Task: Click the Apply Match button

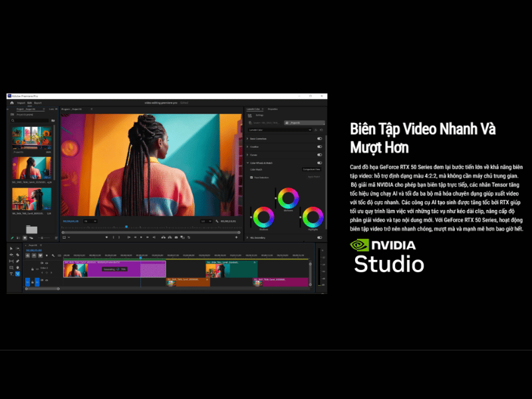Action: (313, 177)
